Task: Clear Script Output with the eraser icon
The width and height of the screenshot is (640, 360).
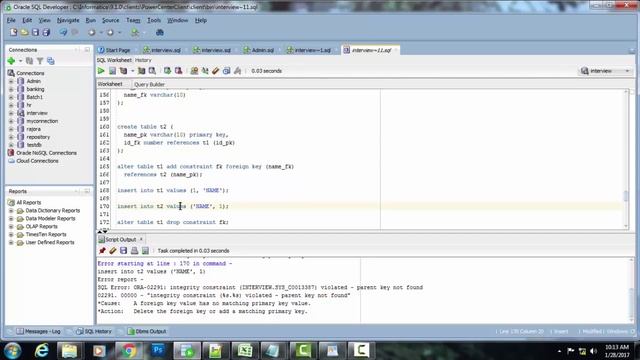Action: tap(113, 251)
